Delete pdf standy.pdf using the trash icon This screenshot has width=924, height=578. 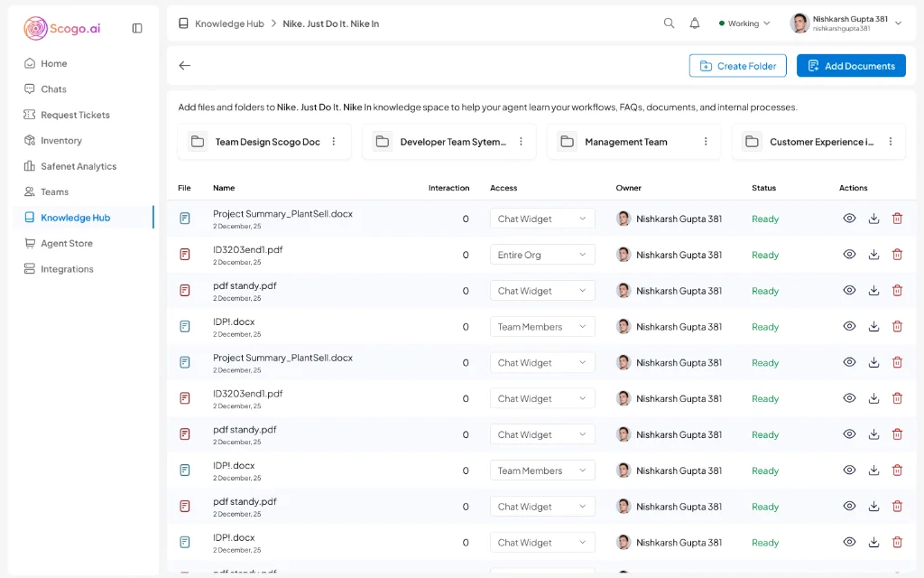point(897,290)
